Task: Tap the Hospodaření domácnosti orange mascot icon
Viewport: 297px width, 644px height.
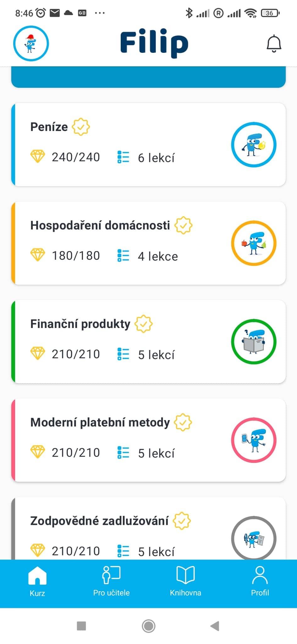Action: (254, 243)
